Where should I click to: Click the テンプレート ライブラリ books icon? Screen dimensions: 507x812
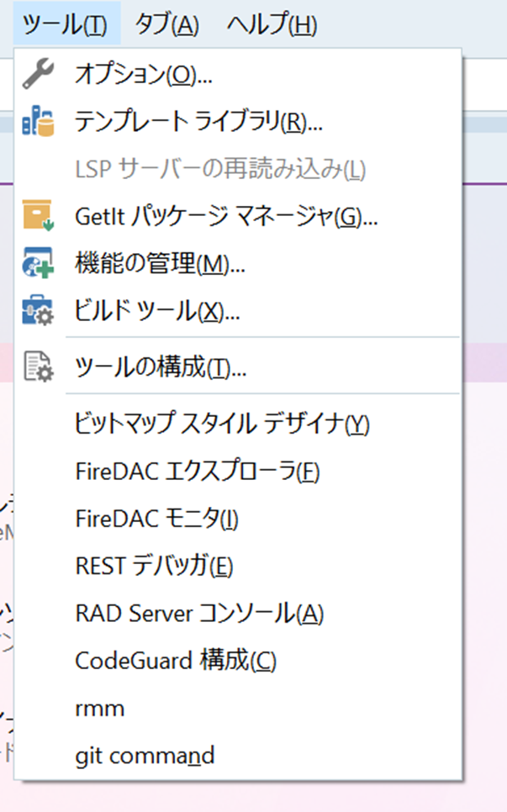(x=38, y=122)
